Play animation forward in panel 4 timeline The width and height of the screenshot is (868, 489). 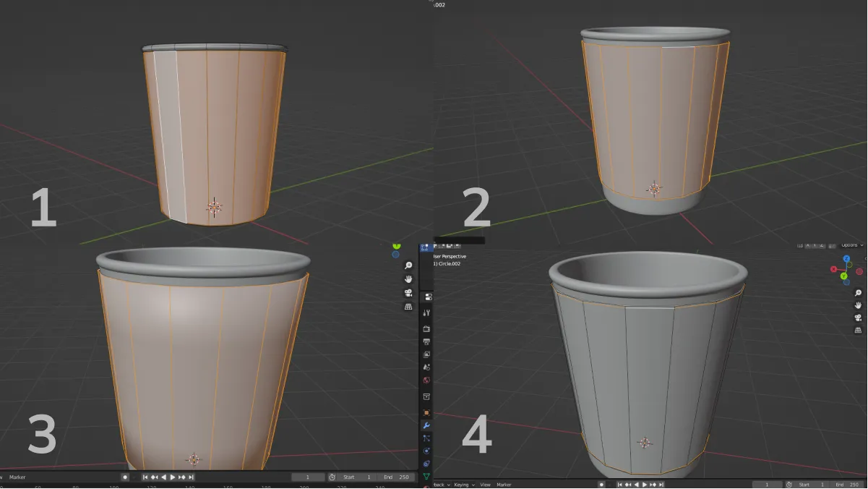(x=645, y=485)
